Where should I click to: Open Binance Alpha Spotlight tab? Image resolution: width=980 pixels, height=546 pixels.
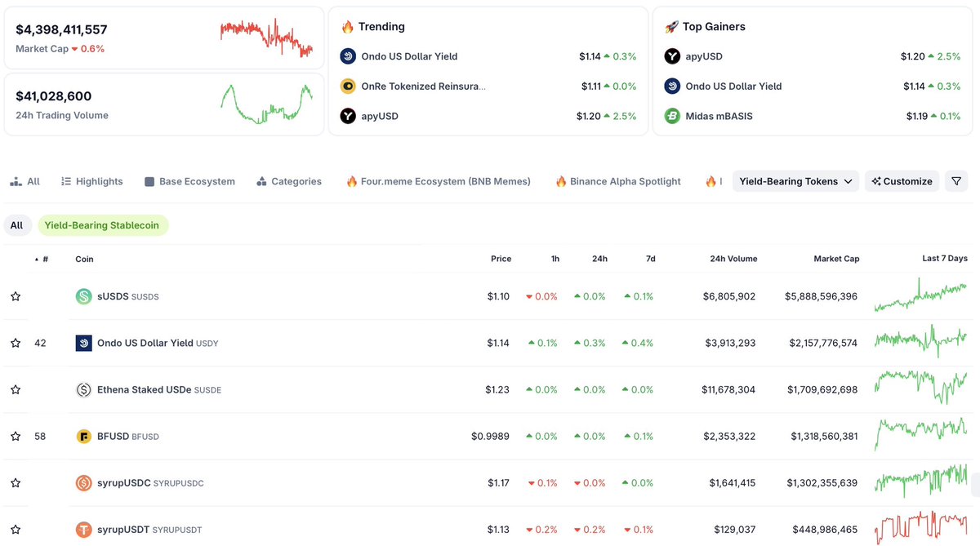click(618, 181)
